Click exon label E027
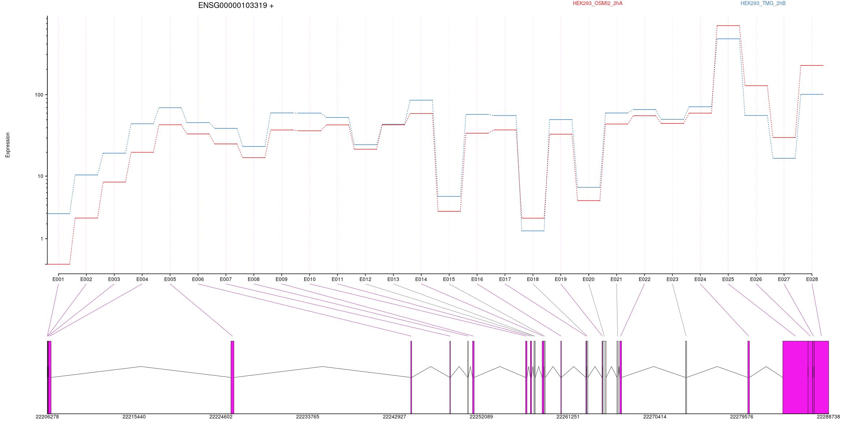 coord(784,279)
